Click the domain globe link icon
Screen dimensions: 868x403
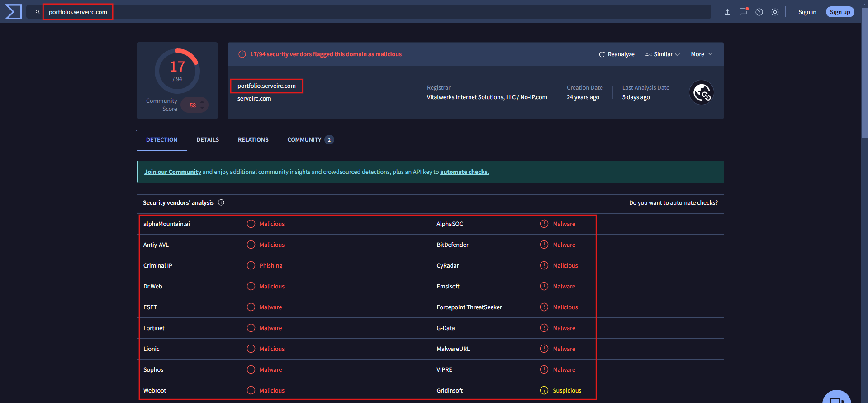pos(702,92)
